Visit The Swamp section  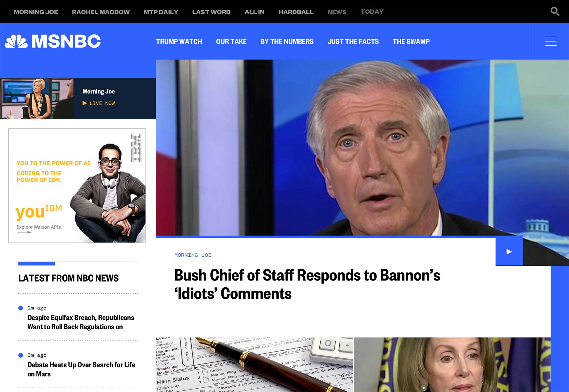(x=411, y=41)
